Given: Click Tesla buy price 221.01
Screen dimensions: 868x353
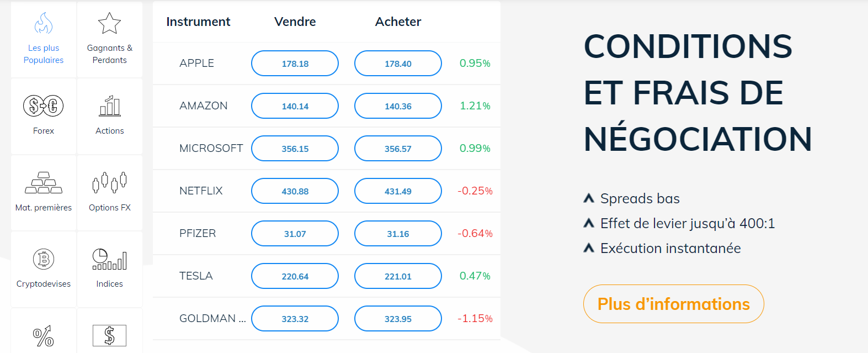Looking at the screenshot, I should [x=398, y=276].
